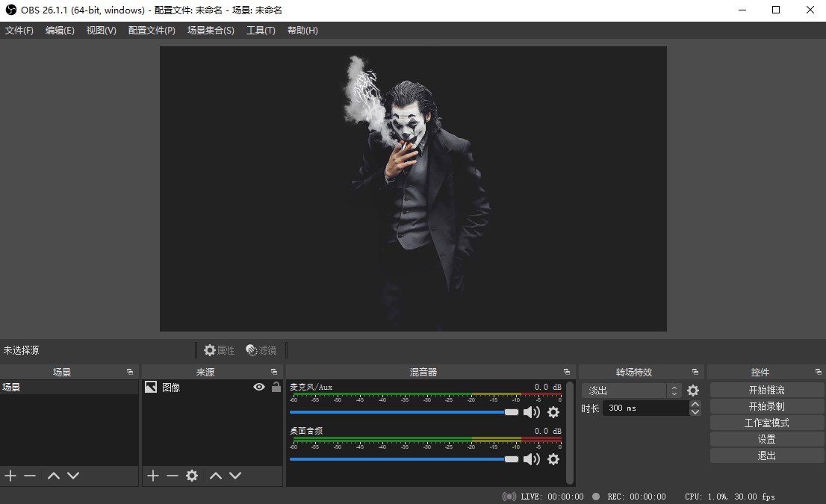Move source up with arrow icon
Screen dimensions: 826x504
point(215,476)
